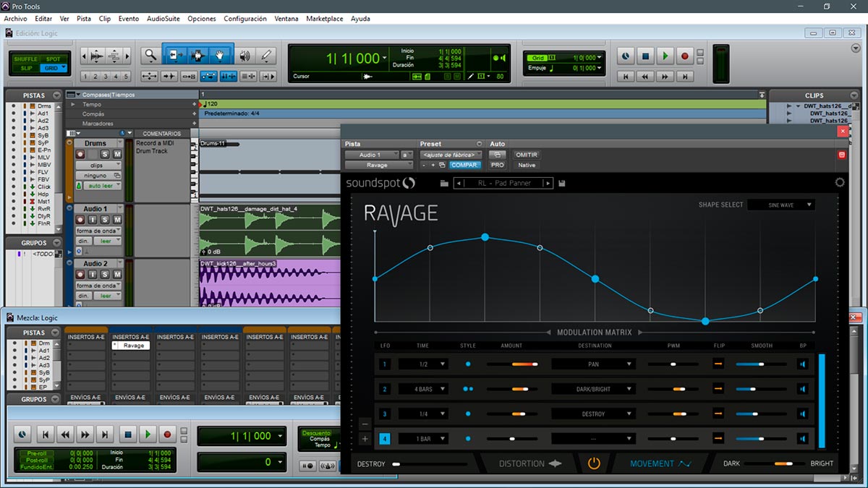This screenshot has width=868, height=488.
Task: Click the PRO automation button
Action: coord(498,165)
